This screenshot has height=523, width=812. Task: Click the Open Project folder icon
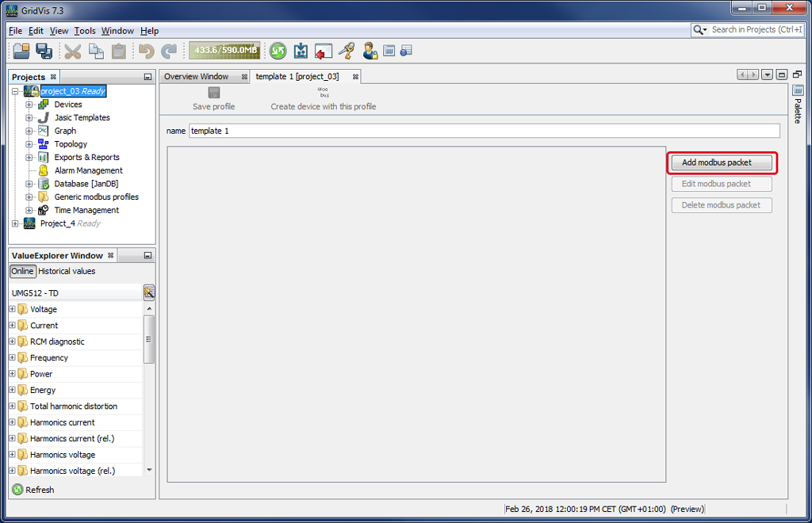tap(21, 52)
